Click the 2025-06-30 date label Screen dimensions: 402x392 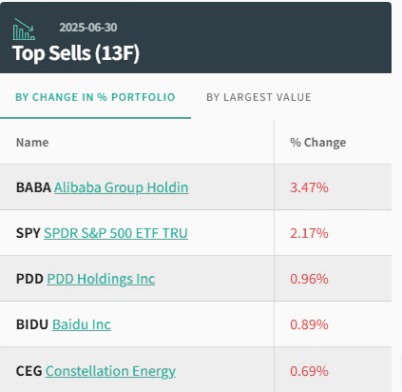(x=88, y=27)
